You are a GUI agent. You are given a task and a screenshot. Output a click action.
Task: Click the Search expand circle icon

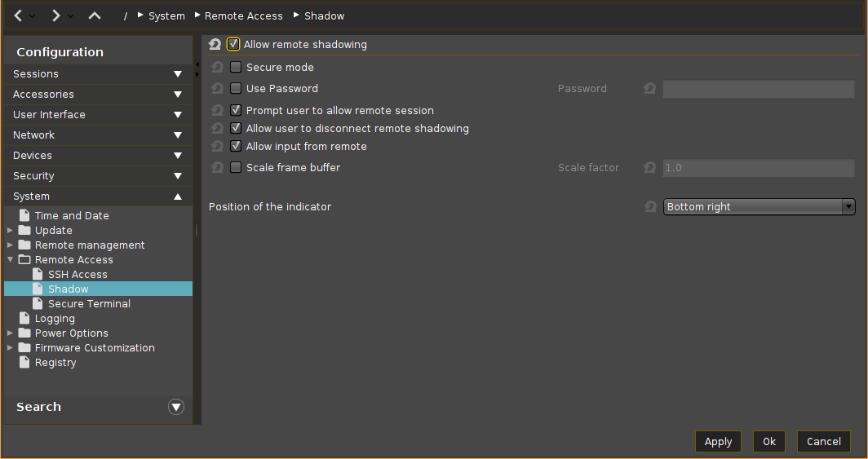[x=176, y=407]
